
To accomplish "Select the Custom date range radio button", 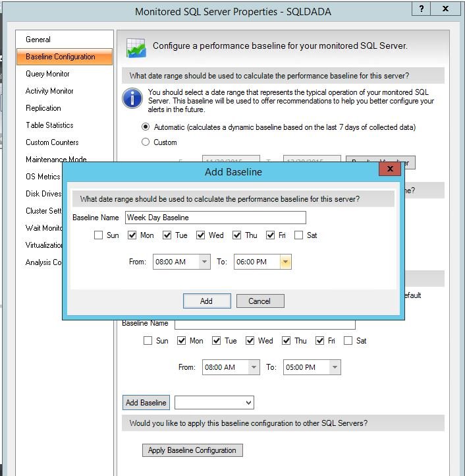I will point(146,142).
